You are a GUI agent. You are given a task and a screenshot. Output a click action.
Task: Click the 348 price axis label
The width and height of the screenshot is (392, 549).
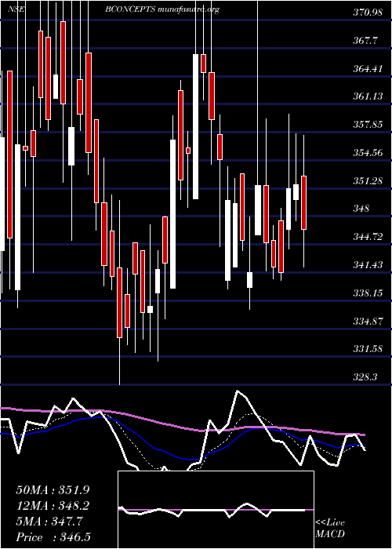point(361,209)
